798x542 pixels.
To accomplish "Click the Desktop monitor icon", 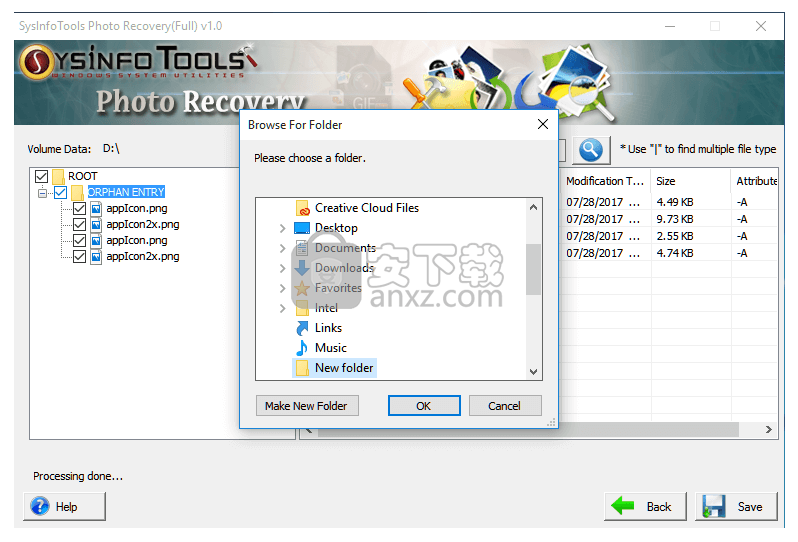I will (302, 228).
